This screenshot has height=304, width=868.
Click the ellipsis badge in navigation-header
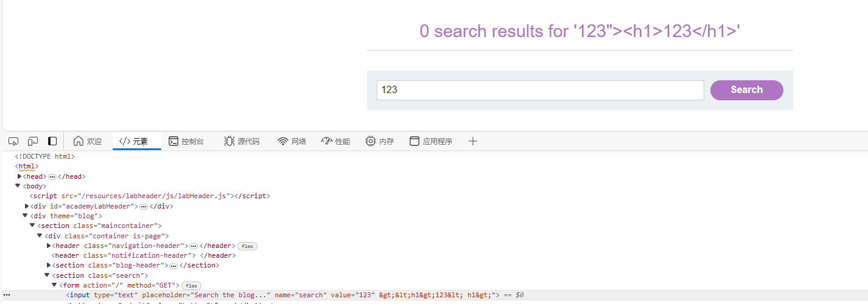pyautogui.click(x=194, y=246)
